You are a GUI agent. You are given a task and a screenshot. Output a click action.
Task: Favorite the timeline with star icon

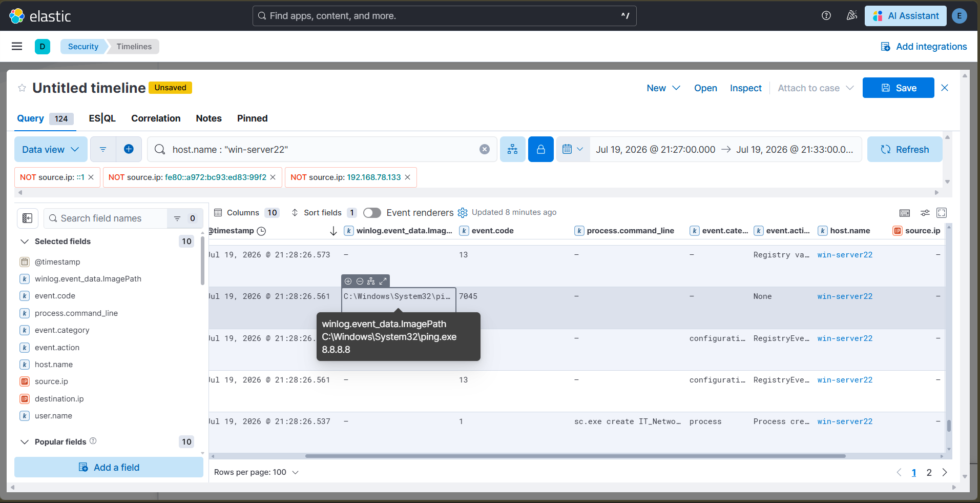[22, 88]
